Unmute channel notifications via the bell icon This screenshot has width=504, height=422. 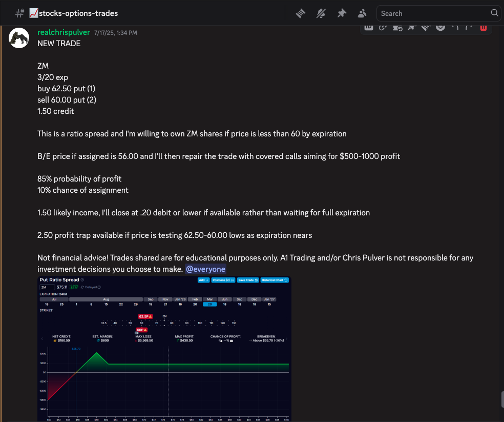(x=321, y=13)
